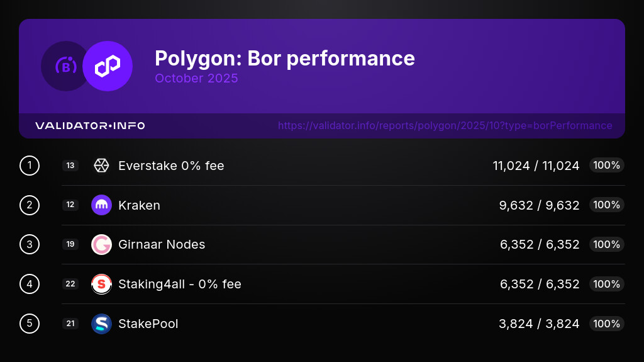Viewport: 644px width, 362px height.
Task: Click the Girnaar Nodes logo
Action: click(x=101, y=244)
